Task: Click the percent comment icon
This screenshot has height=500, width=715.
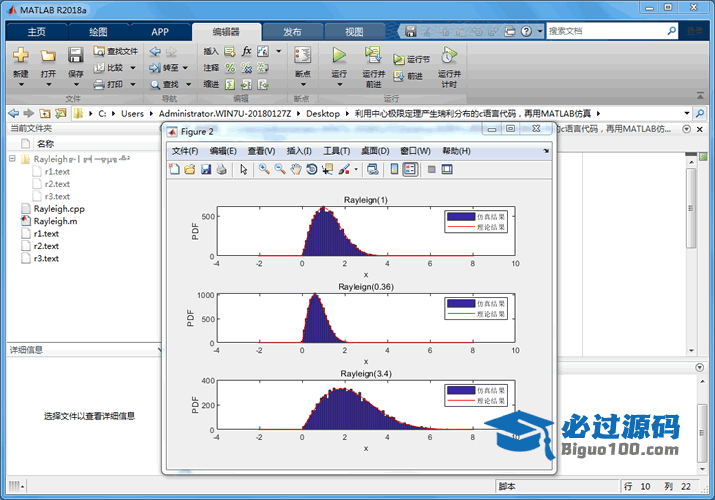Action: pos(230,68)
